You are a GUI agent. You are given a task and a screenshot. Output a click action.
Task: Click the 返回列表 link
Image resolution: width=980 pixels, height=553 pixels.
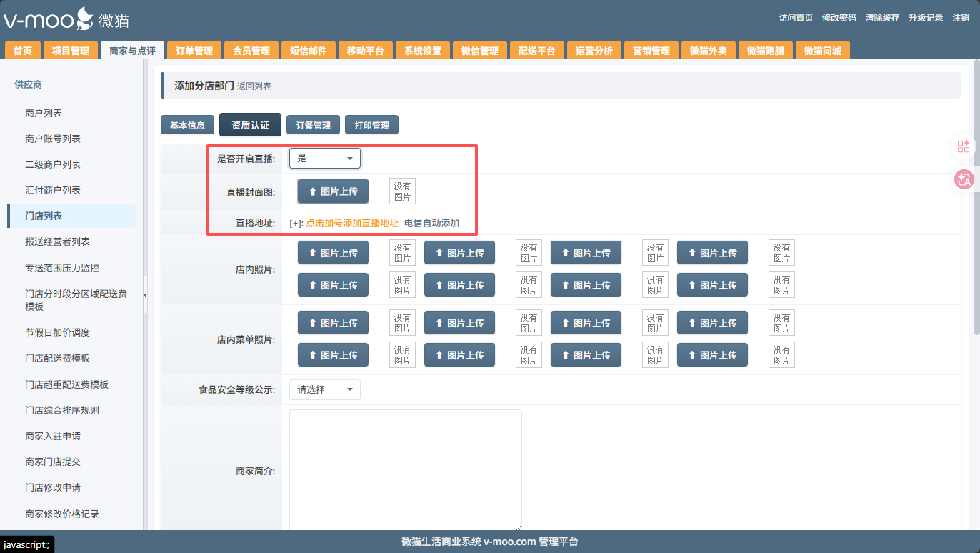click(254, 86)
